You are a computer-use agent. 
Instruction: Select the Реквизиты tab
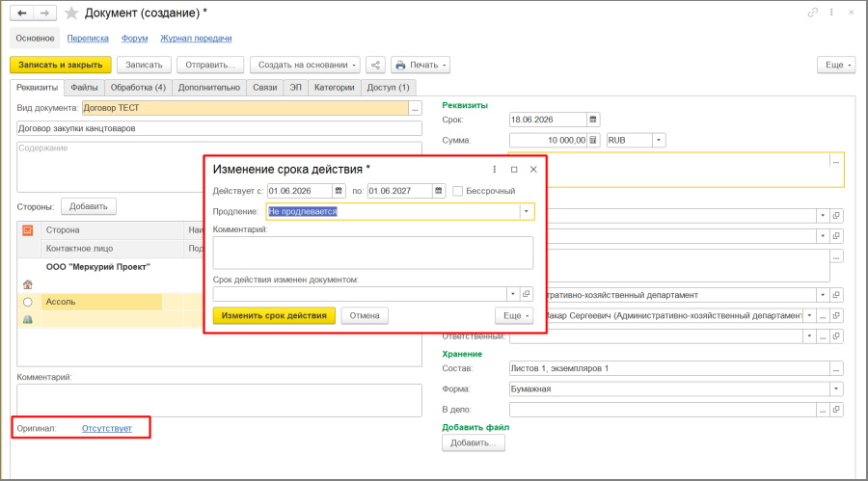[x=37, y=88]
